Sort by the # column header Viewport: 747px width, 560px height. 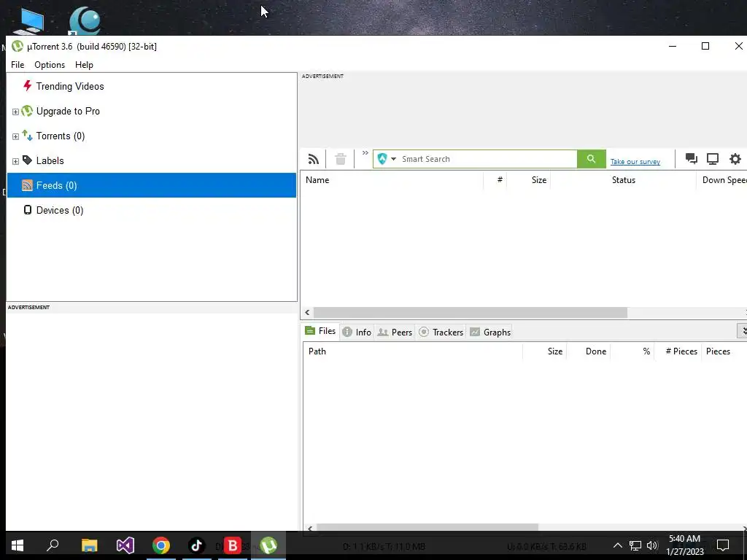[x=495, y=180]
